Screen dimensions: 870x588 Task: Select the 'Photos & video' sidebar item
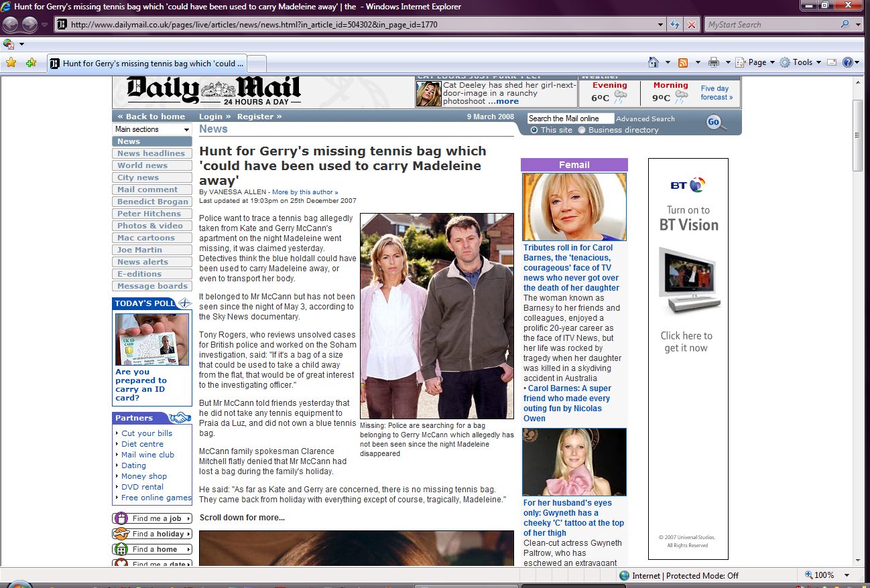151,226
